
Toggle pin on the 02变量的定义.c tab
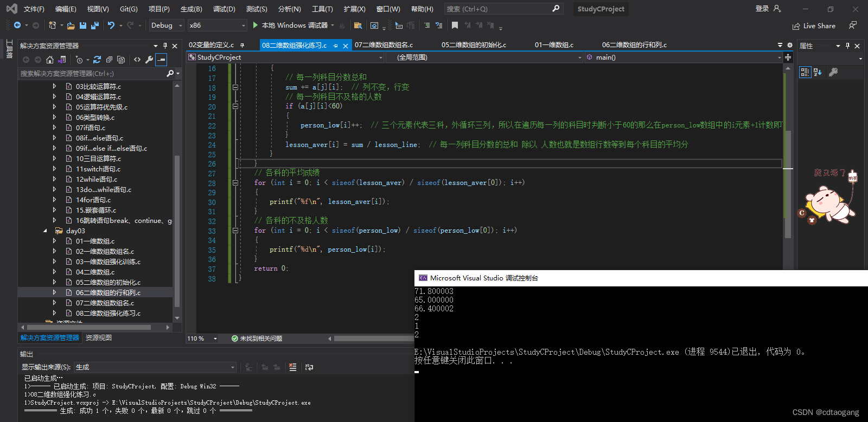tap(242, 45)
